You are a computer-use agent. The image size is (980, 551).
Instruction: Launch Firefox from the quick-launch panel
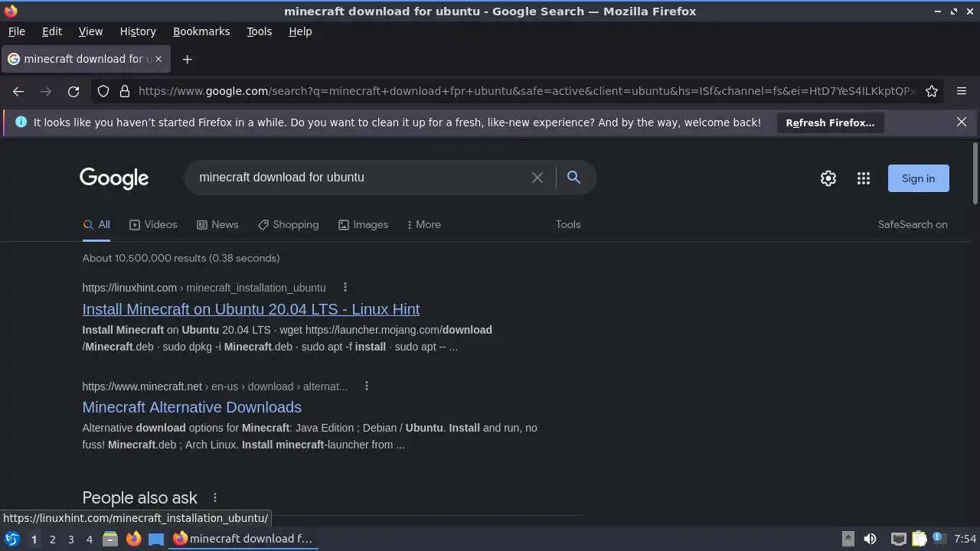(x=133, y=539)
